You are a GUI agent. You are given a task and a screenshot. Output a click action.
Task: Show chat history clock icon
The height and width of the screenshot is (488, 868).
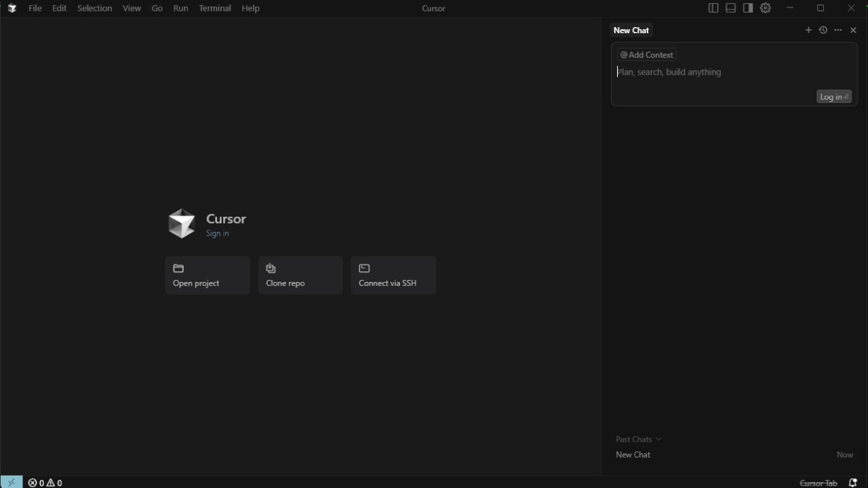[x=823, y=30]
